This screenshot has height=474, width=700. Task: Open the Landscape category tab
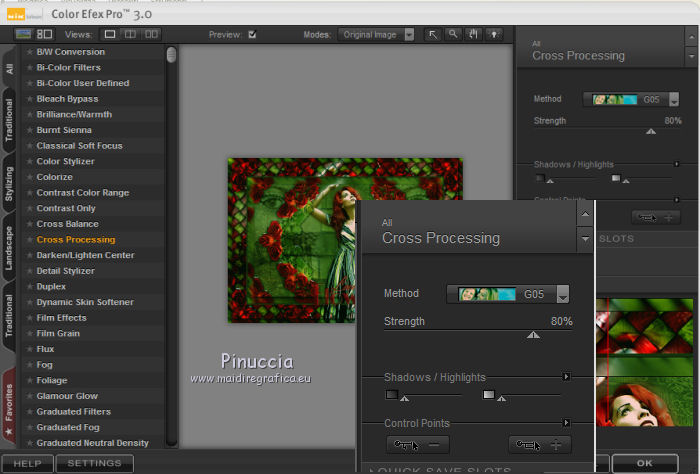[x=9, y=248]
